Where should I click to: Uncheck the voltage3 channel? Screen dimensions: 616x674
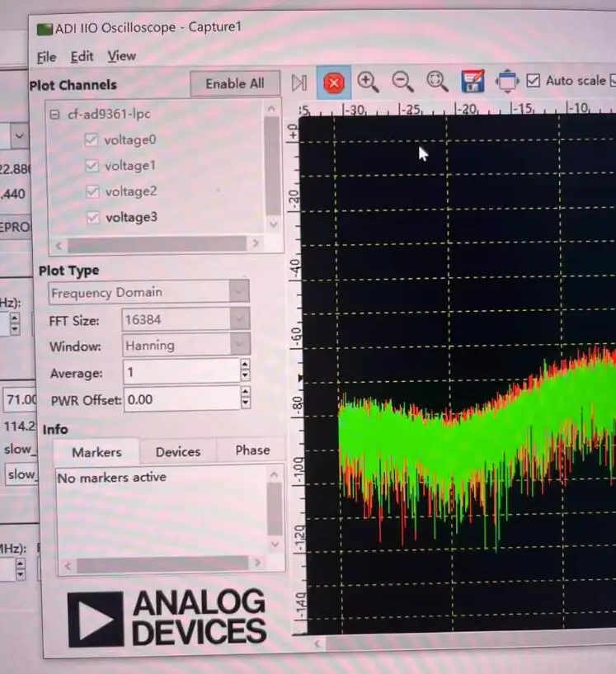click(93, 218)
